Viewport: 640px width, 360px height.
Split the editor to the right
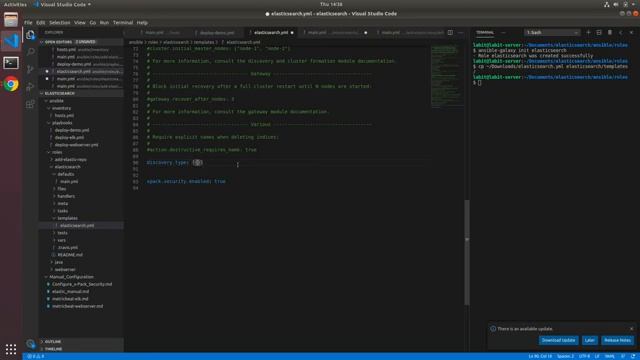(x=450, y=32)
